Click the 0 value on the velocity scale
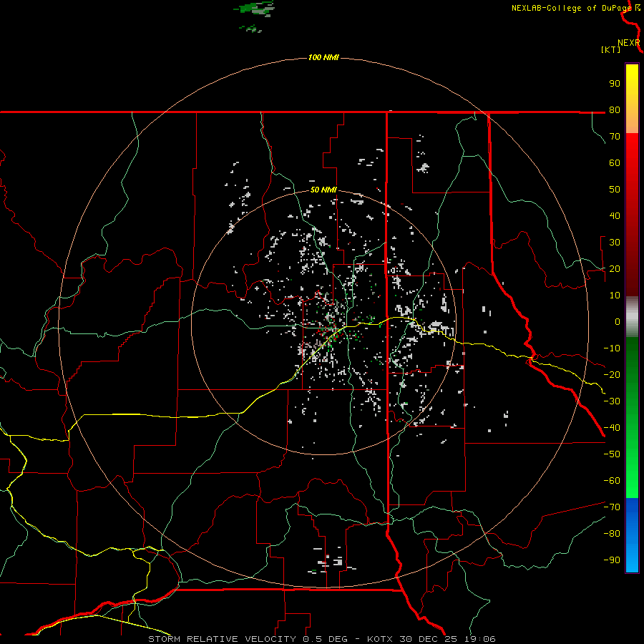The height and width of the screenshot is (644, 644). [x=618, y=322]
